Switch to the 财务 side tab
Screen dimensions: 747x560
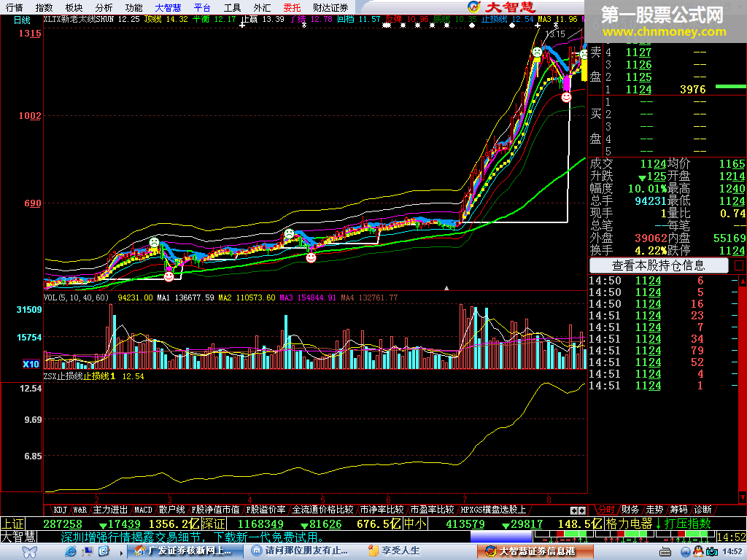630,510
